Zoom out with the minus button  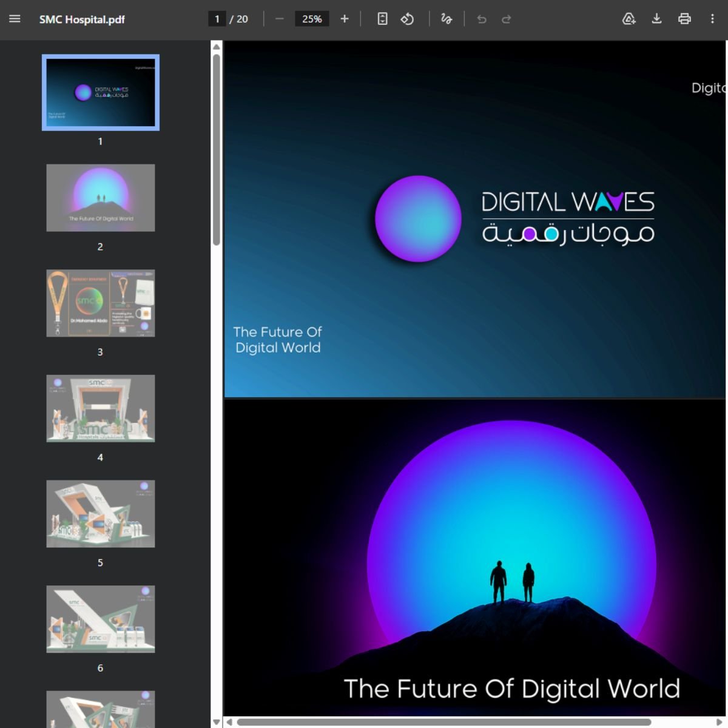point(279,19)
